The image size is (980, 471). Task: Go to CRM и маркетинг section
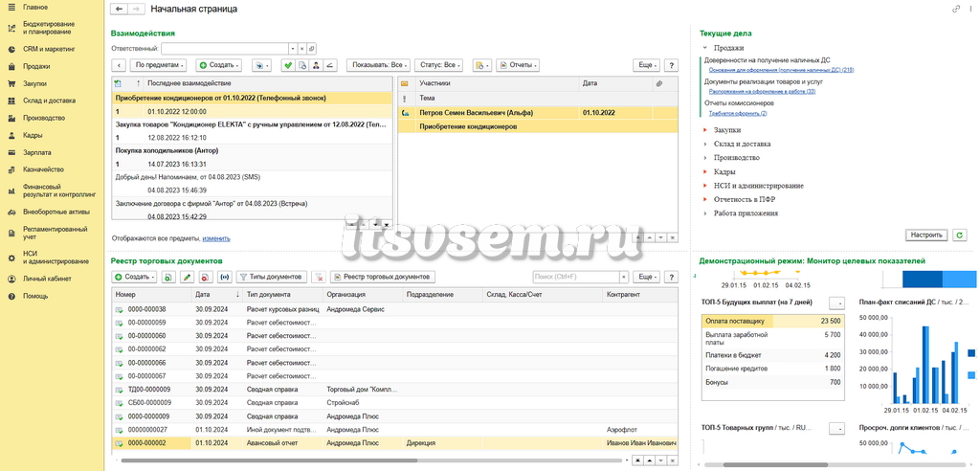pyautogui.click(x=49, y=49)
